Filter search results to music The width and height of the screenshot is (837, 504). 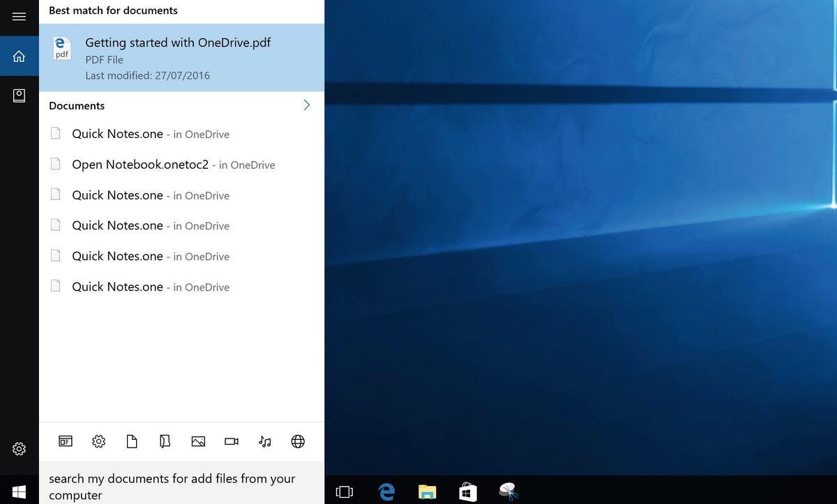click(x=264, y=441)
